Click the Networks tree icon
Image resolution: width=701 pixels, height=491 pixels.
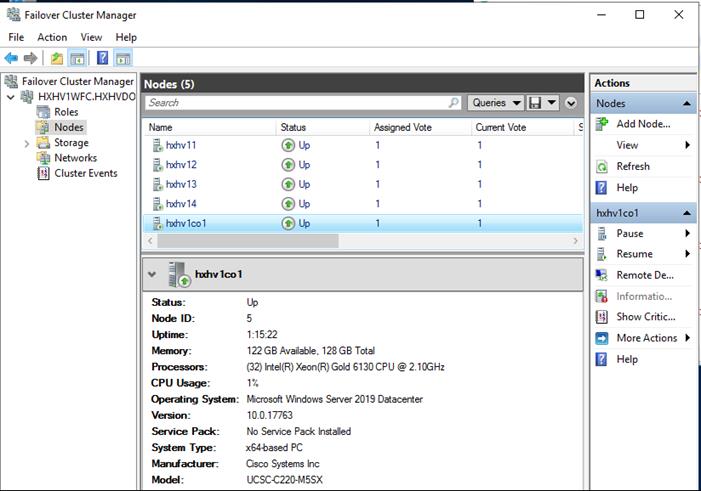[43, 158]
